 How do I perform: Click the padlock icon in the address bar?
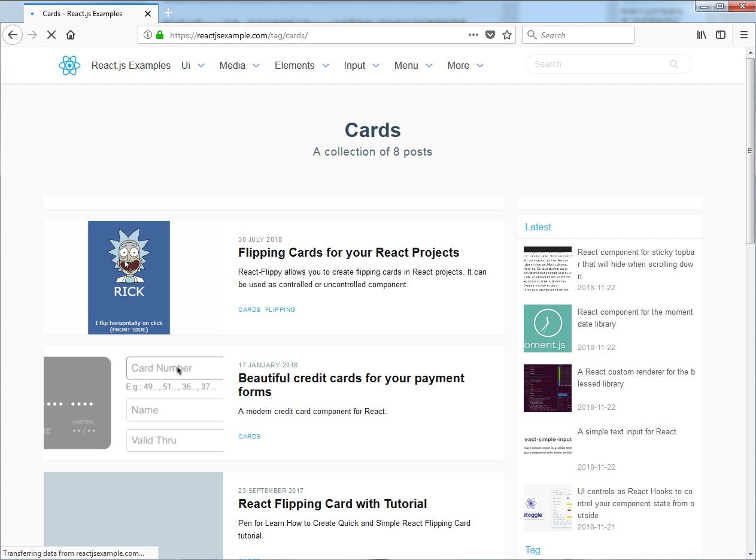point(159,35)
